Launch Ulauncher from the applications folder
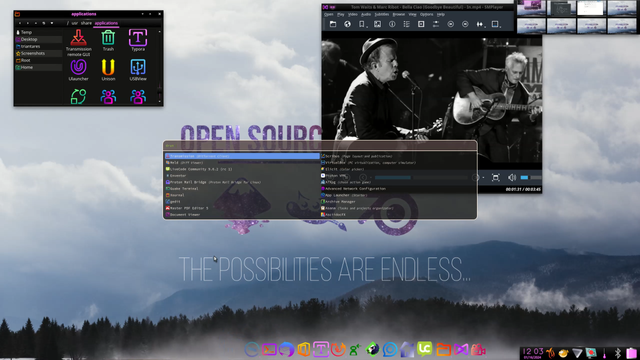640x360 pixels. point(78,70)
